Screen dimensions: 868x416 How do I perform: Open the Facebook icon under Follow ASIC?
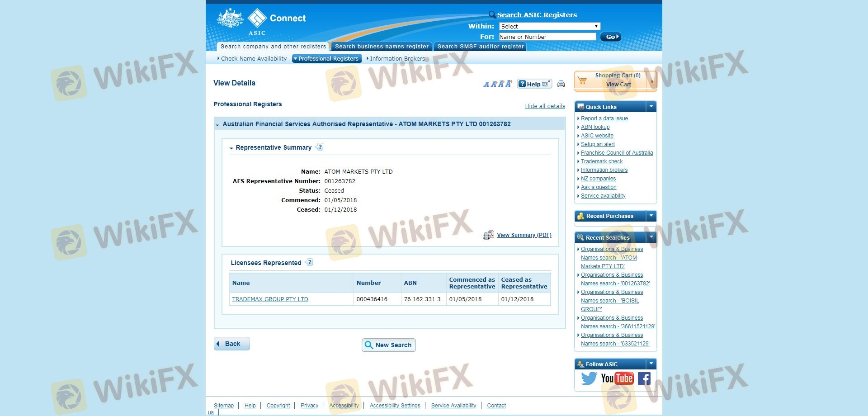coord(644,378)
